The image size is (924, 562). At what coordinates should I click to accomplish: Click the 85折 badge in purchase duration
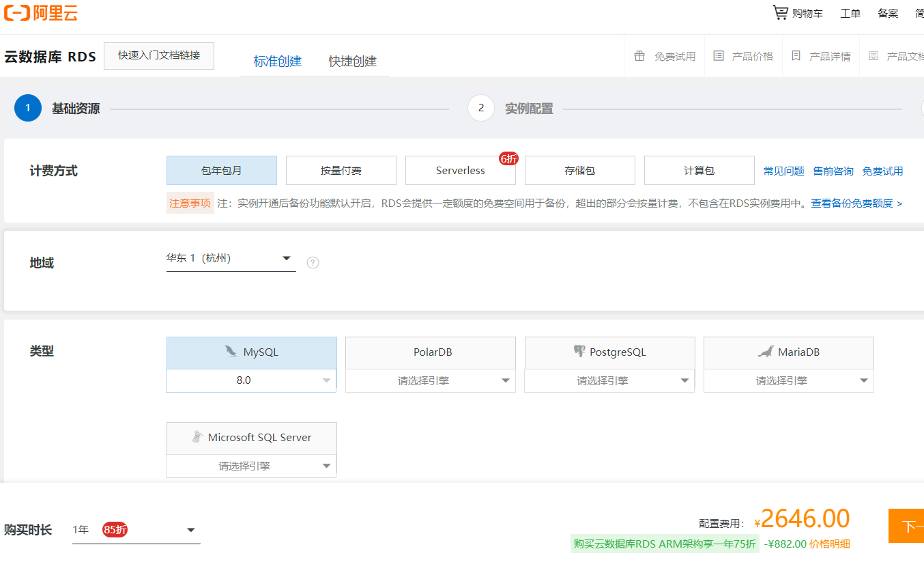[x=115, y=529]
